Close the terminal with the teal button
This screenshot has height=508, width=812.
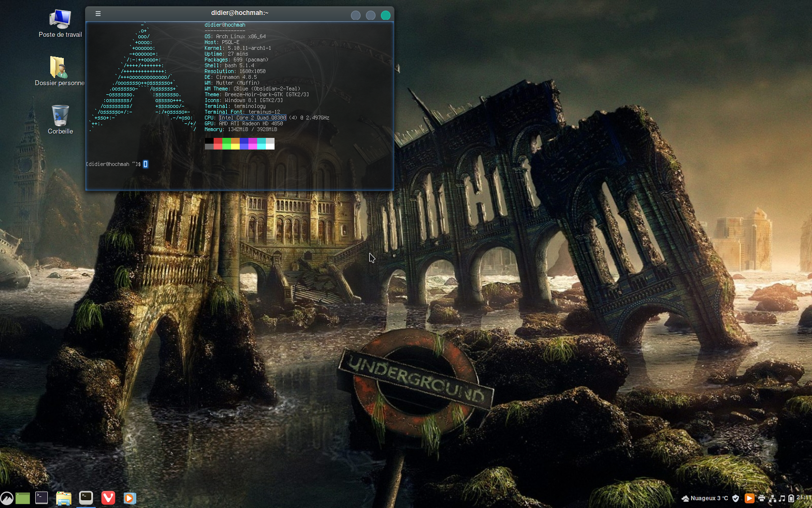386,15
